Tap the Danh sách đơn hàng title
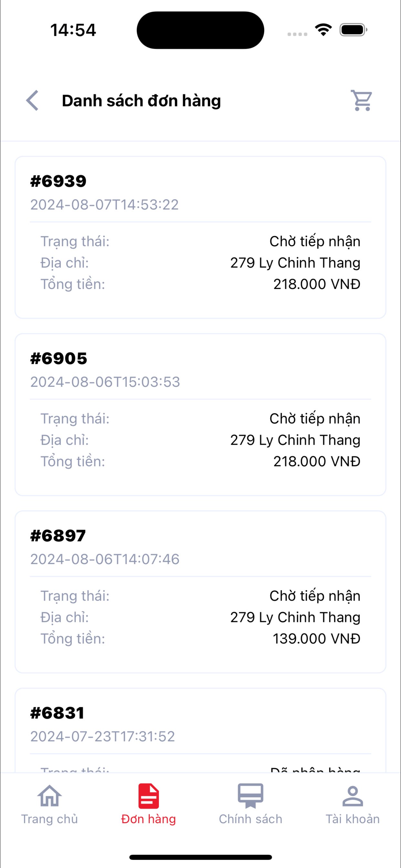This screenshot has height=868, width=401. click(141, 101)
